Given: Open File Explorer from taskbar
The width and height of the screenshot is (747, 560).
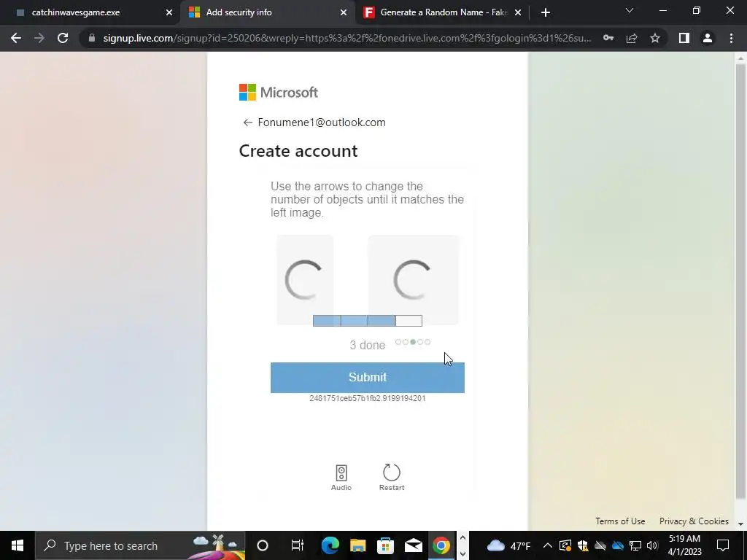Looking at the screenshot, I should coord(357,545).
